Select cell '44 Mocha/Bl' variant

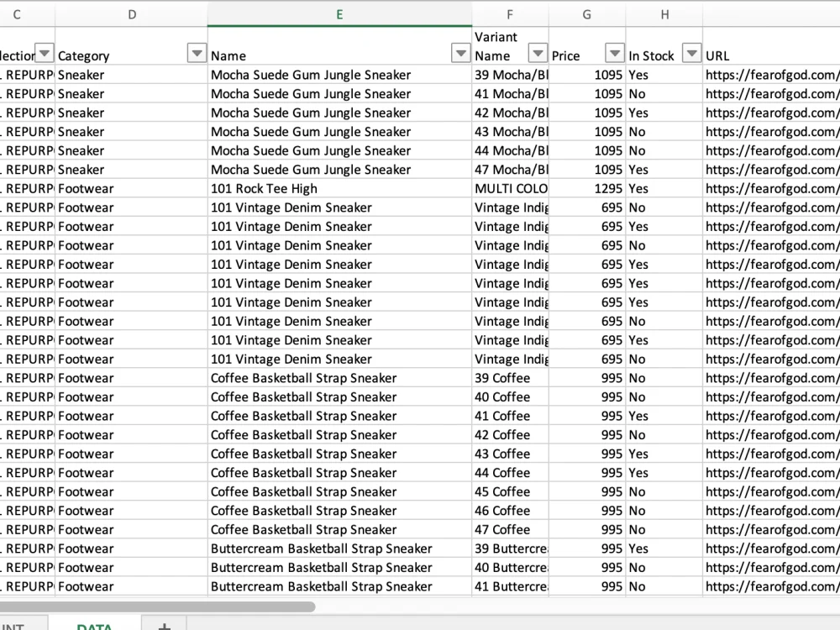click(511, 150)
